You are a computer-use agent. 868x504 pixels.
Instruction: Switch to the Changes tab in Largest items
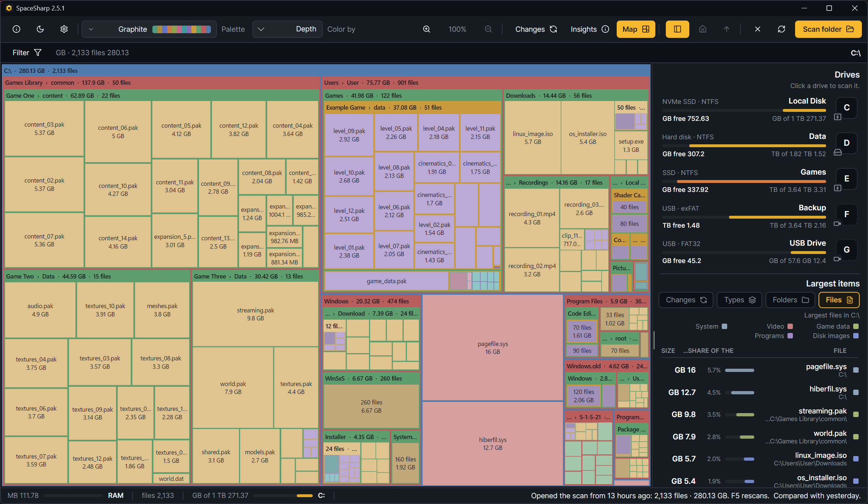click(x=686, y=300)
